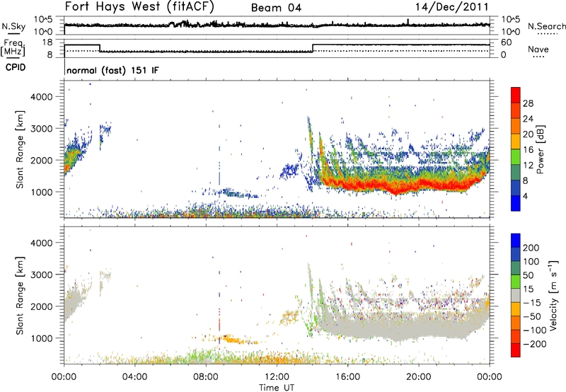Image resolution: width=566 pixels, height=392 pixels.
Task: Click the '60' label on Nave axis
Action: (x=506, y=42)
